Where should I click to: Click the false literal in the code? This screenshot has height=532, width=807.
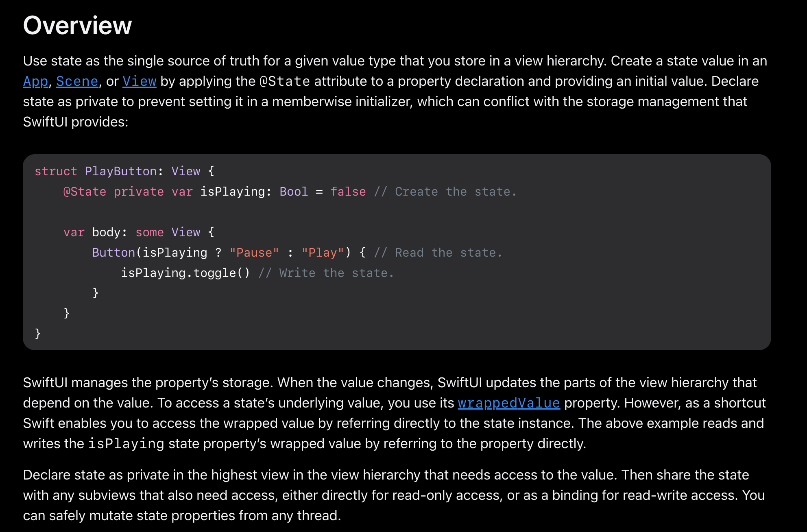[348, 192]
